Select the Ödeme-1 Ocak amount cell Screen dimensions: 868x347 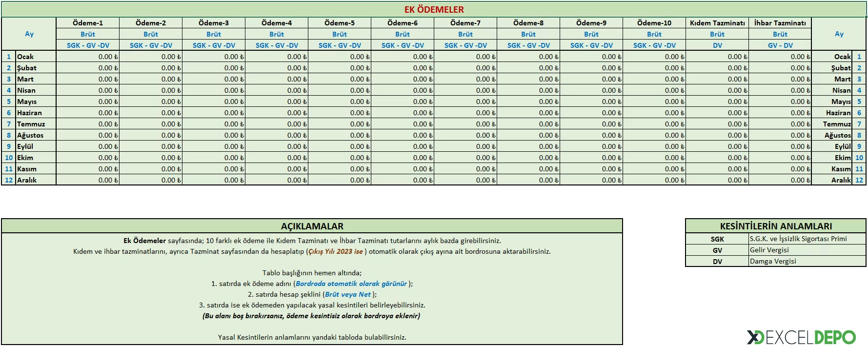(x=88, y=57)
